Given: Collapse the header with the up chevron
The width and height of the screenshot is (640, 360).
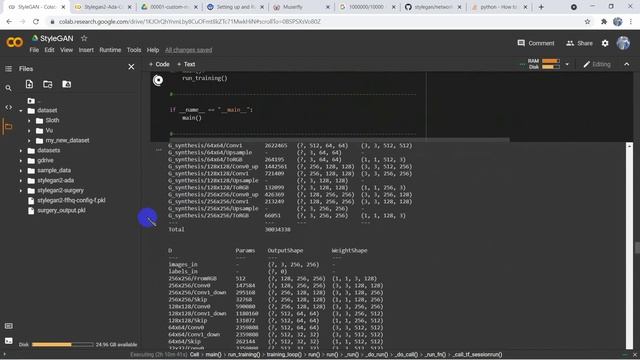Looking at the screenshot, I should (627, 64).
